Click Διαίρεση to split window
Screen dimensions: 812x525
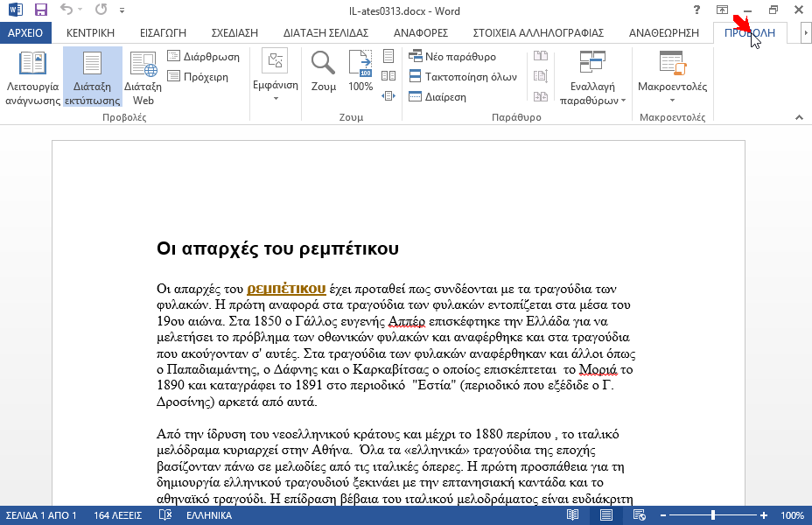(x=437, y=97)
